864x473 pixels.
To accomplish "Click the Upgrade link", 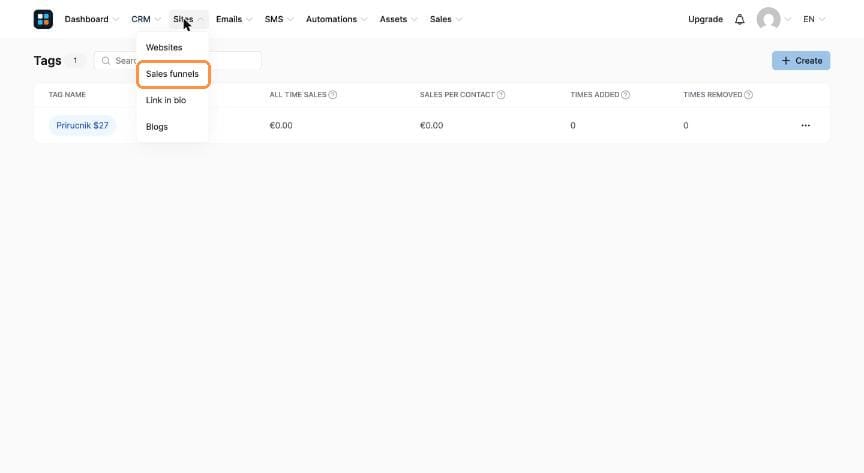I will [705, 19].
